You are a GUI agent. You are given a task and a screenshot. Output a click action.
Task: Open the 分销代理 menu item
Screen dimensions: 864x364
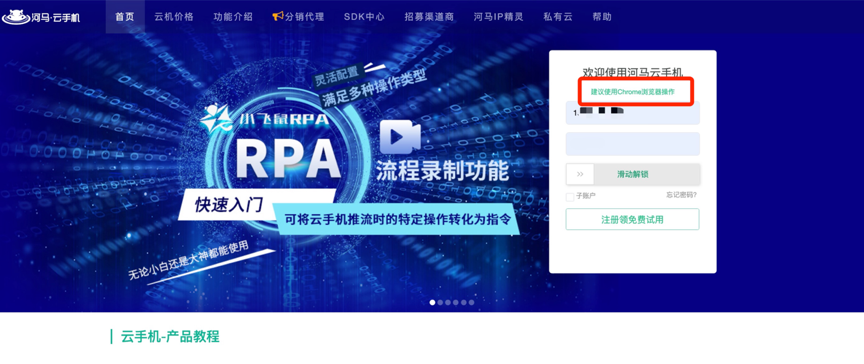(304, 17)
